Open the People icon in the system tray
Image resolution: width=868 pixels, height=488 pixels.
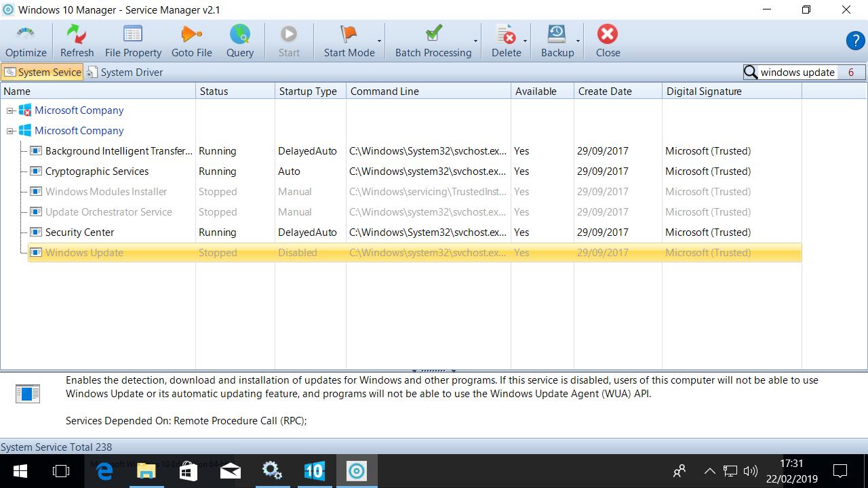point(679,471)
